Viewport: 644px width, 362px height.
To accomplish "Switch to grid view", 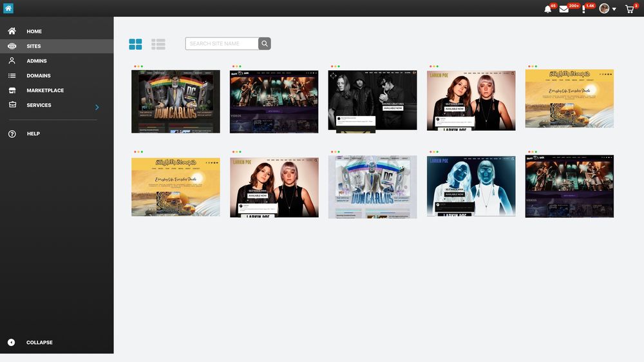I will click(x=135, y=44).
